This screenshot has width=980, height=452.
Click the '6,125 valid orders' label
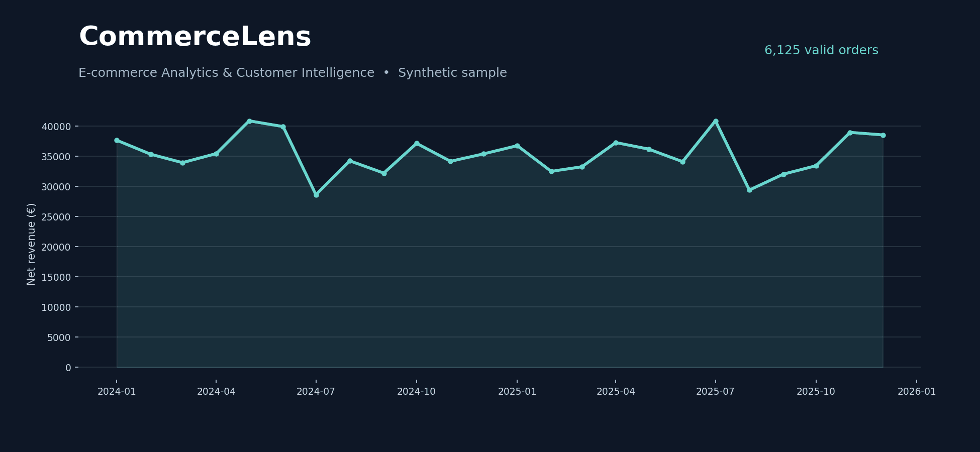click(821, 50)
